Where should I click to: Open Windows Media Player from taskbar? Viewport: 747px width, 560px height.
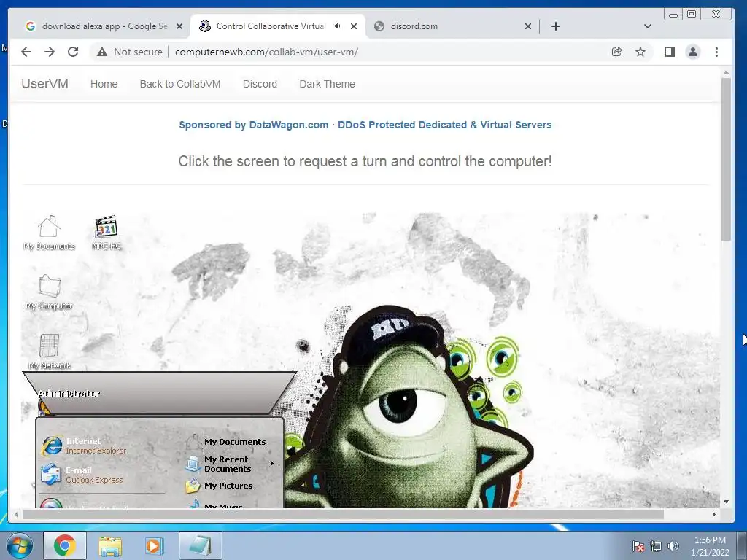pos(155,545)
